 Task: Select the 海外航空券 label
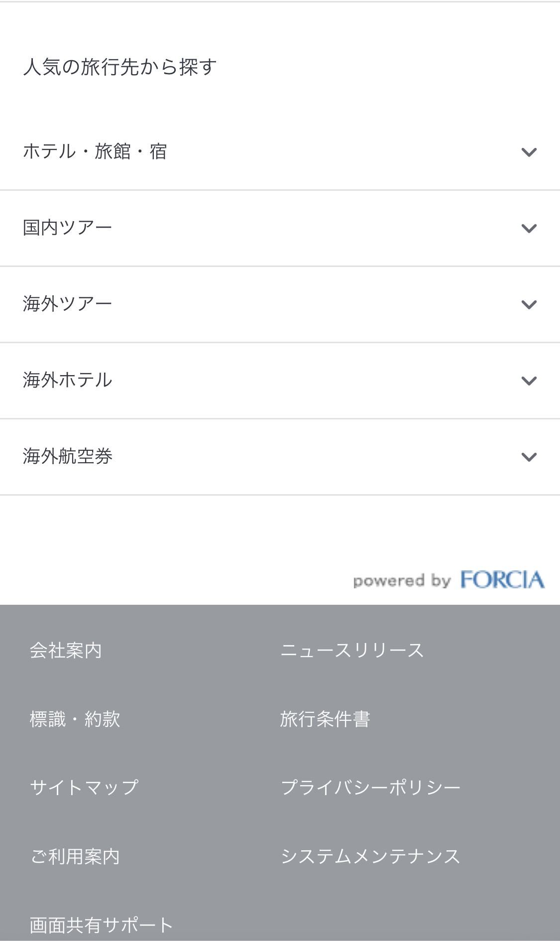pos(68,456)
